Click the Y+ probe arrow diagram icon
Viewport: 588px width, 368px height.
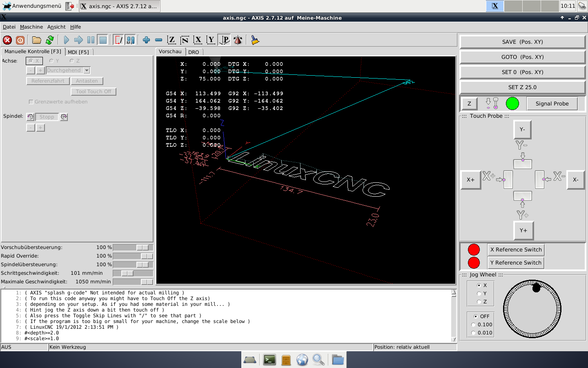click(523, 205)
